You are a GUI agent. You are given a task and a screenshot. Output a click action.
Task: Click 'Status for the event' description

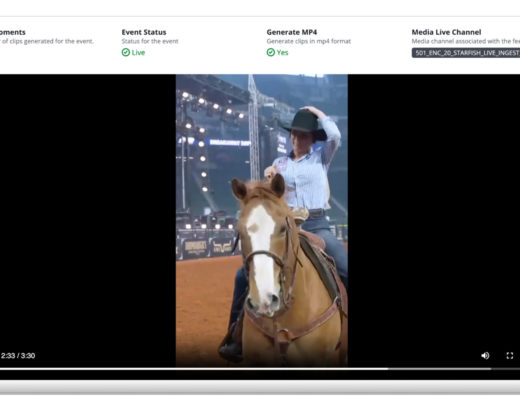coord(150,41)
